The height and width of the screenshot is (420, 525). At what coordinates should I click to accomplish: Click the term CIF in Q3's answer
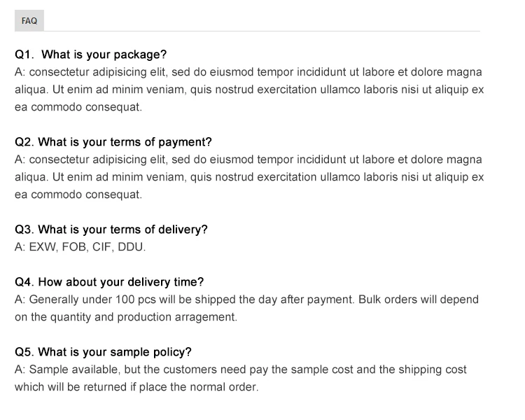click(x=102, y=247)
